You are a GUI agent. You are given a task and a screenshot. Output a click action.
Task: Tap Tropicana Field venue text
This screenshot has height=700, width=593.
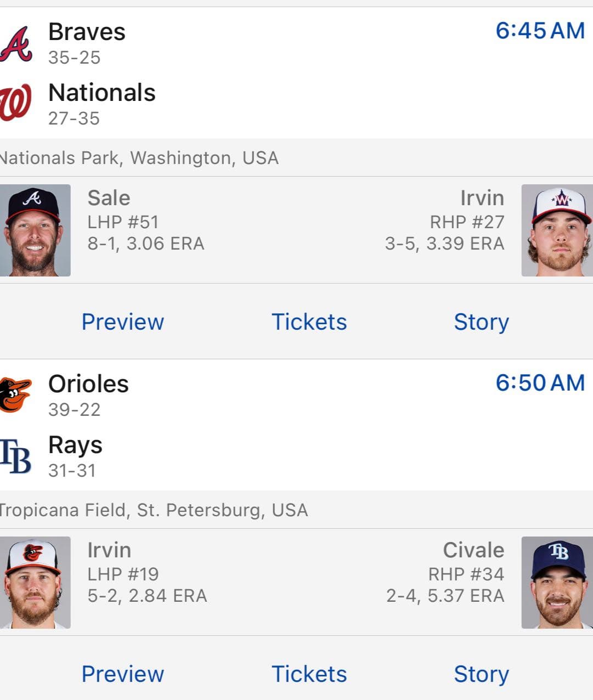point(154,510)
